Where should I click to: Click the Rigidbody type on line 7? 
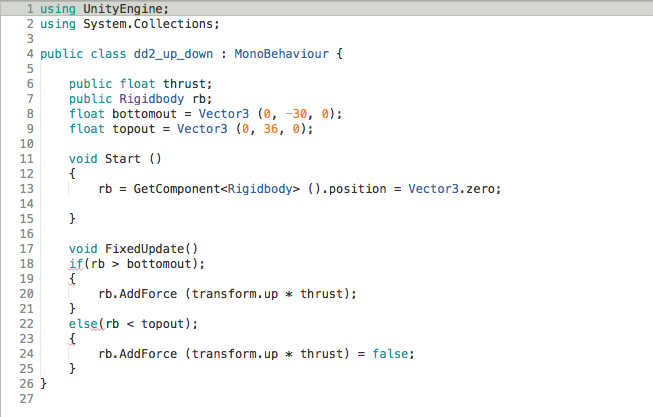150,98
